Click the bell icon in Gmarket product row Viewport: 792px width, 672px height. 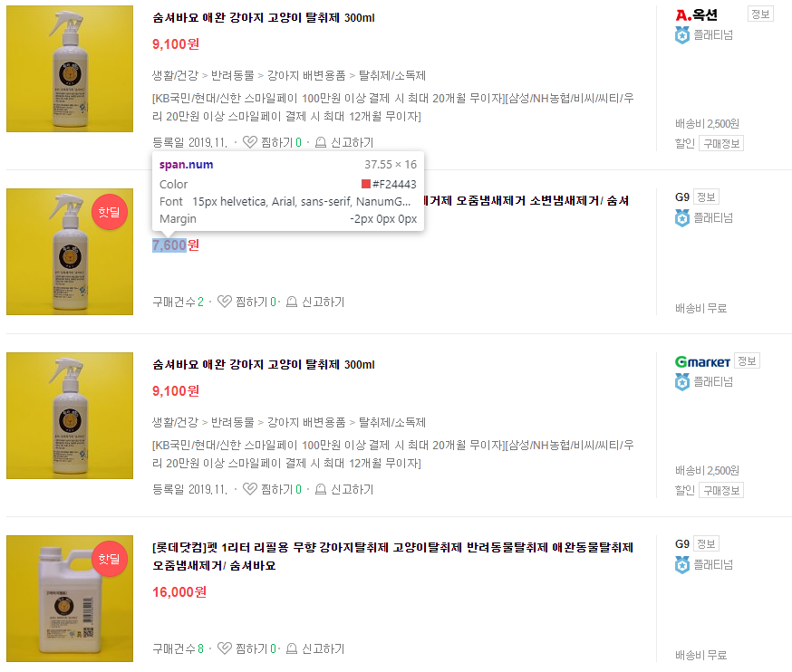pyautogui.click(x=321, y=489)
